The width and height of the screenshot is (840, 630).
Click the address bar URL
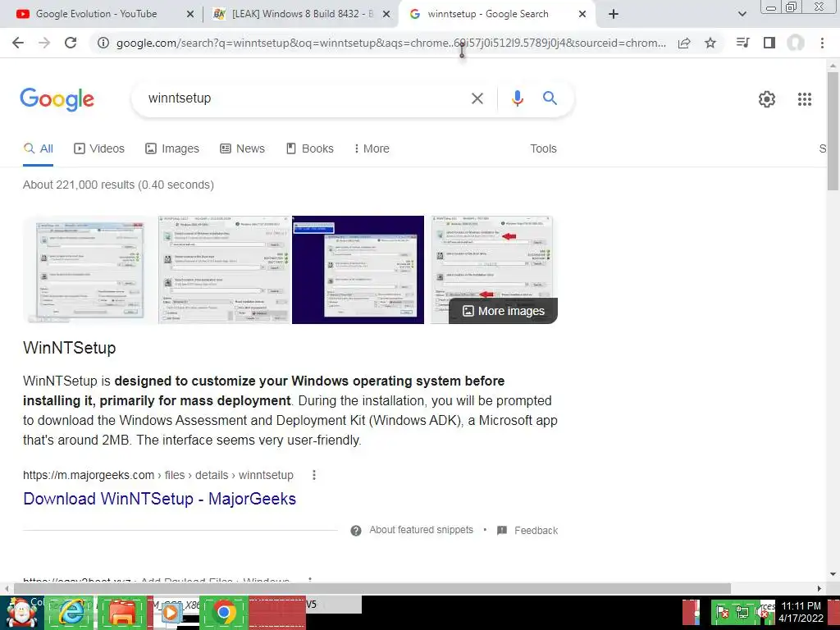391,43
